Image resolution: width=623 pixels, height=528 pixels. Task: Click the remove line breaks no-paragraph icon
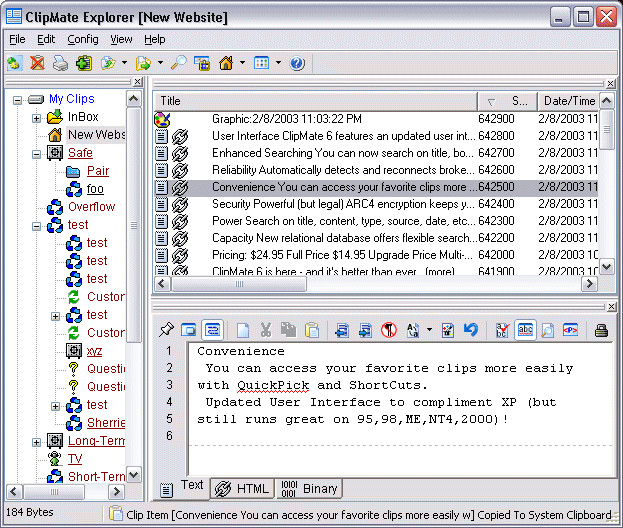[x=389, y=330]
